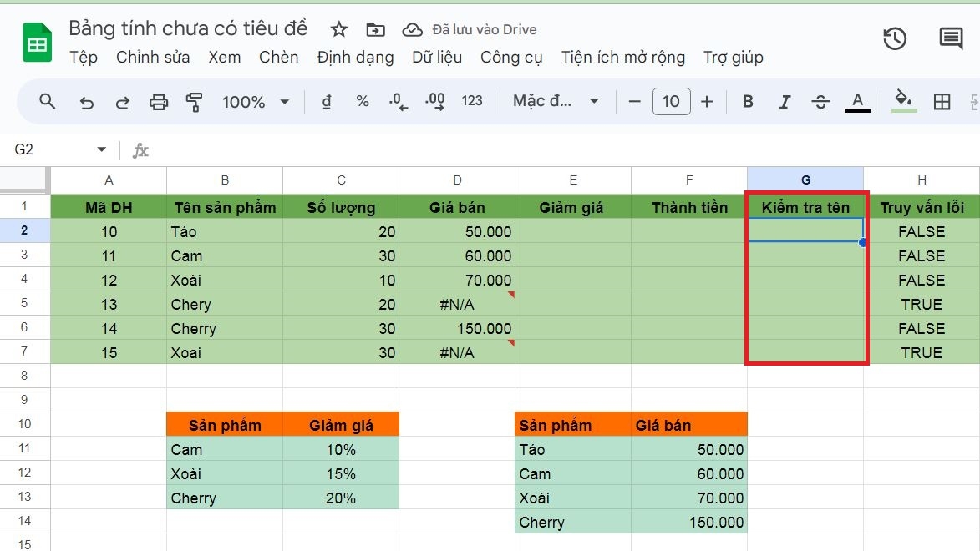Viewport: 980px width, 551px height.
Task: Select the TRUE cell in row 5
Action: 922,304
